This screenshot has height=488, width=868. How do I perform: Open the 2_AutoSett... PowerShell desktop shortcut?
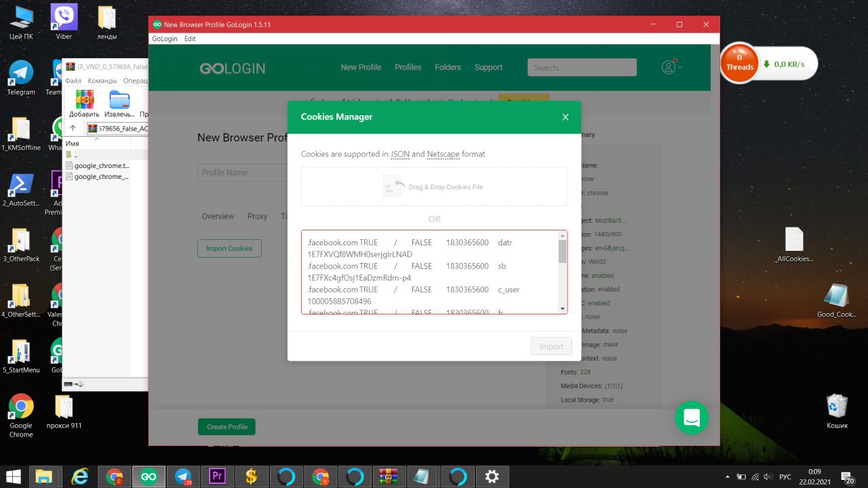point(21,188)
